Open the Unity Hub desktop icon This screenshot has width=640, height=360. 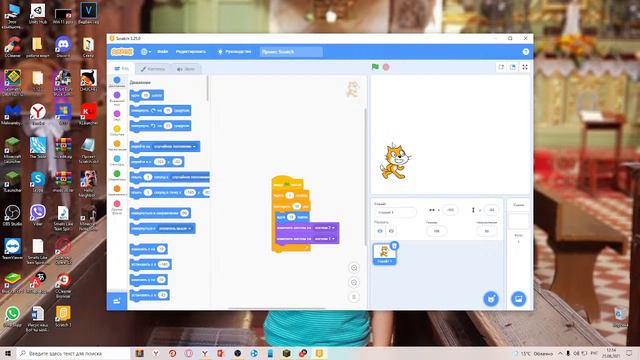pos(38,13)
